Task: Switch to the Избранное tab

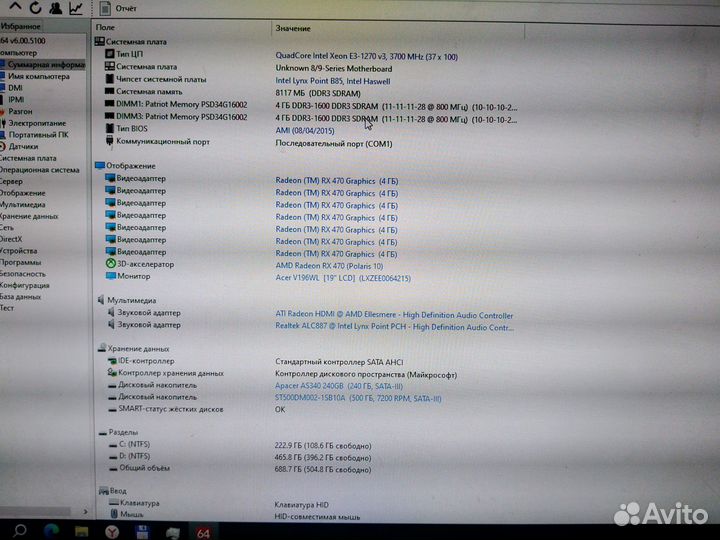Action: click(x=20, y=26)
